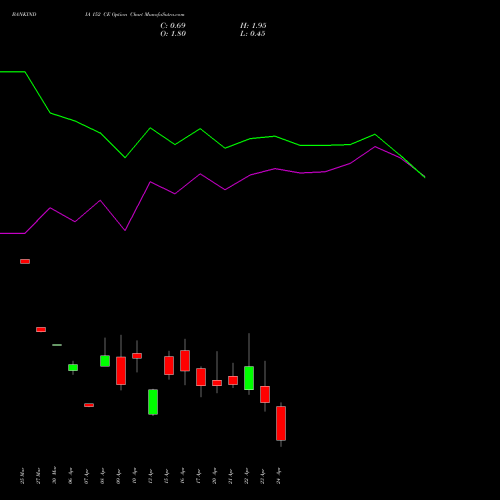Click the small red candle for 07 Apr
Viewport: 500px width, 500px height.
[89, 405]
